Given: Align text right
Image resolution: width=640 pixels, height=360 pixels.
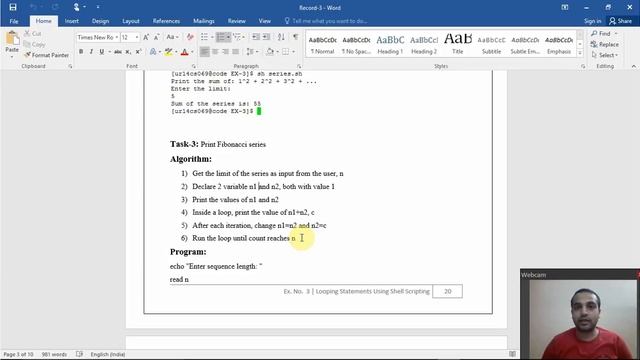Looking at the screenshot, I should 225,52.
